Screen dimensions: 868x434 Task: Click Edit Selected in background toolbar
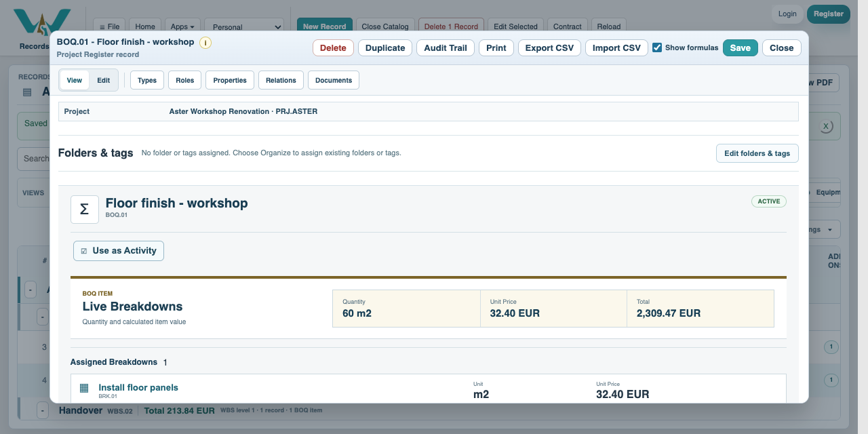click(x=515, y=26)
